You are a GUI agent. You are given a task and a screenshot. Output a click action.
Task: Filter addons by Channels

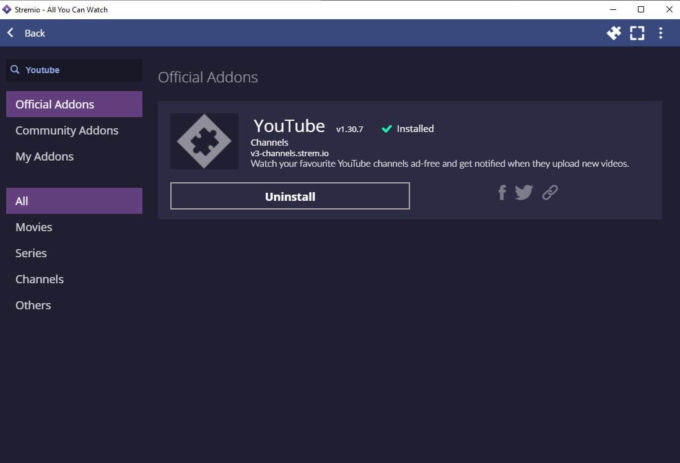coord(39,279)
